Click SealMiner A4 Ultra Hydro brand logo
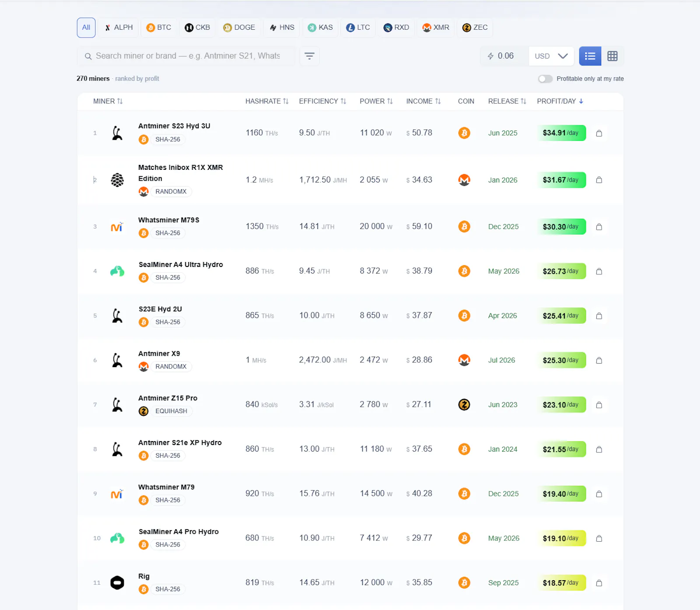The height and width of the screenshot is (610, 700). tap(117, 271)
